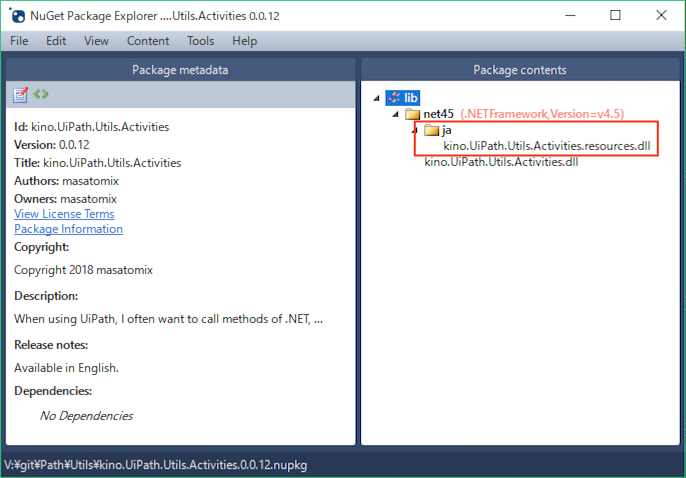Click the Copyright 2018 masatomix text
Screen dimensions: 686x478
(x=83, y=270)
